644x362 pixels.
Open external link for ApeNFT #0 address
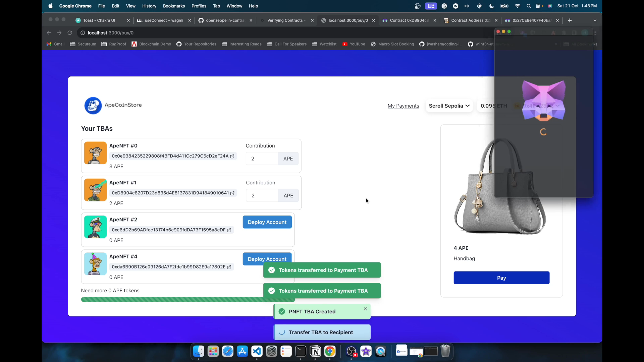pyautogui.click(x=232, y=156)
